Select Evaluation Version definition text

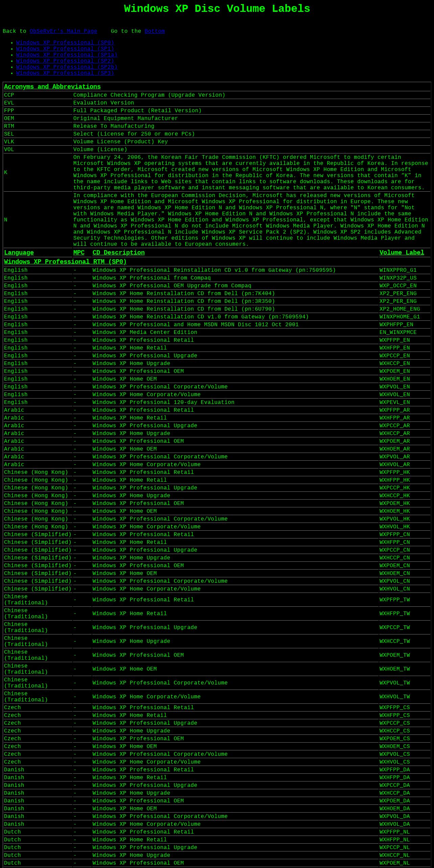(x=103, y=103)
